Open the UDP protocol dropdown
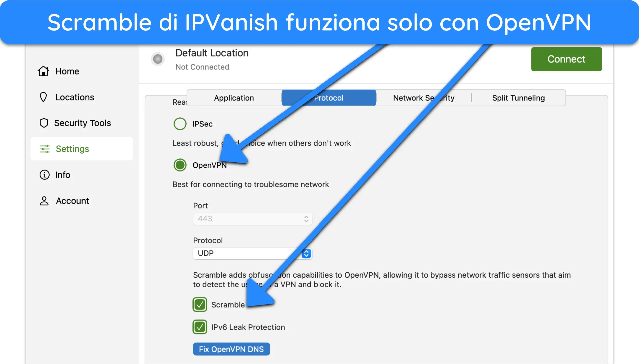Viewport: 639px width, 364px height. 252,253
